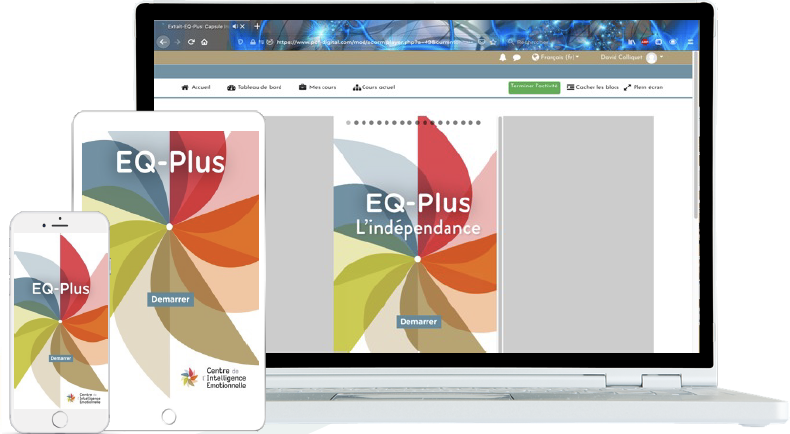Click the small Centre logo on phone

coord(84,398)
